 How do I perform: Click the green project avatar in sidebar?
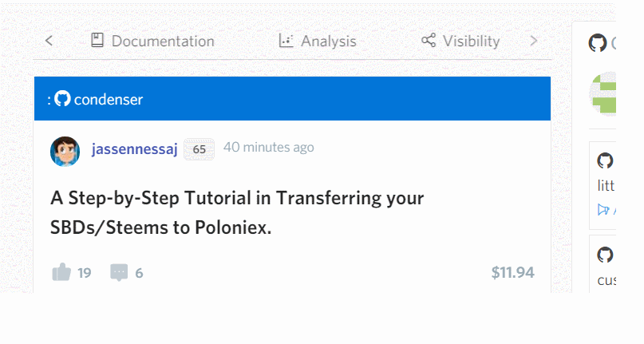[603, 93]
